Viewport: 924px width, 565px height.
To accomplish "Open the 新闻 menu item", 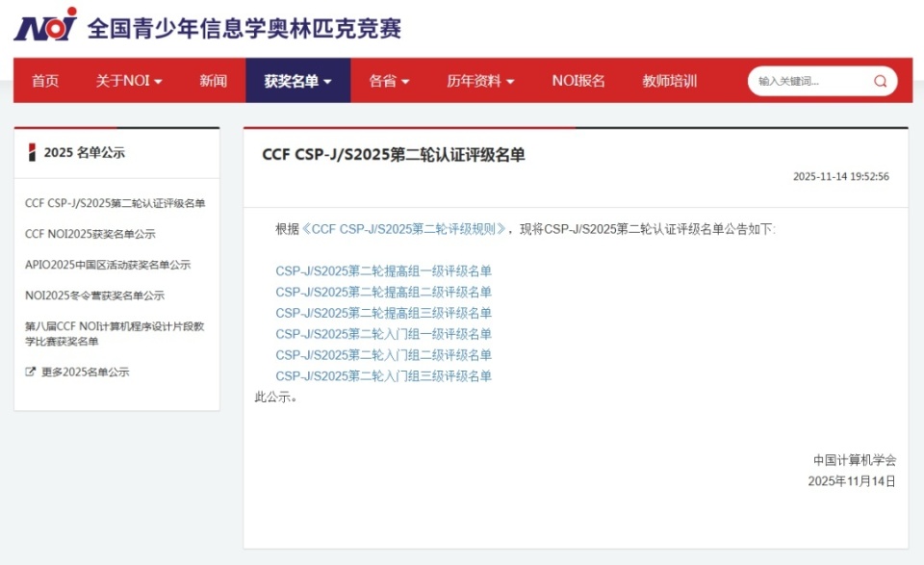I will (x=214, y=81).
